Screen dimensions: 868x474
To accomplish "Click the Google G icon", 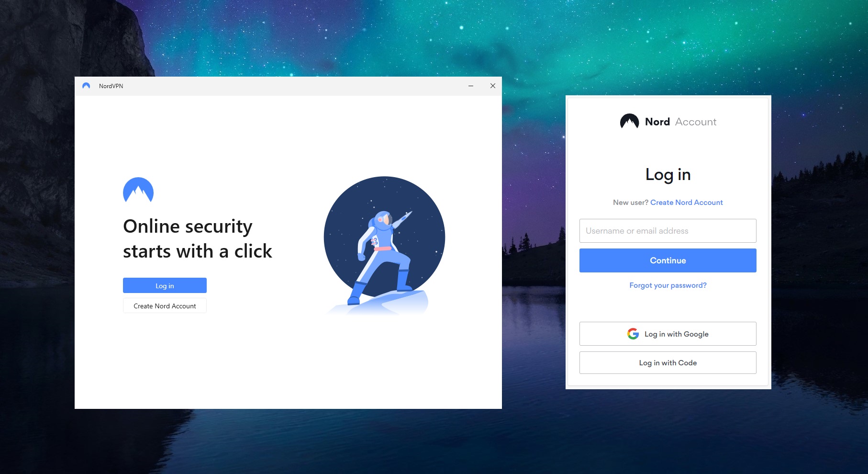I will [633, 334].
